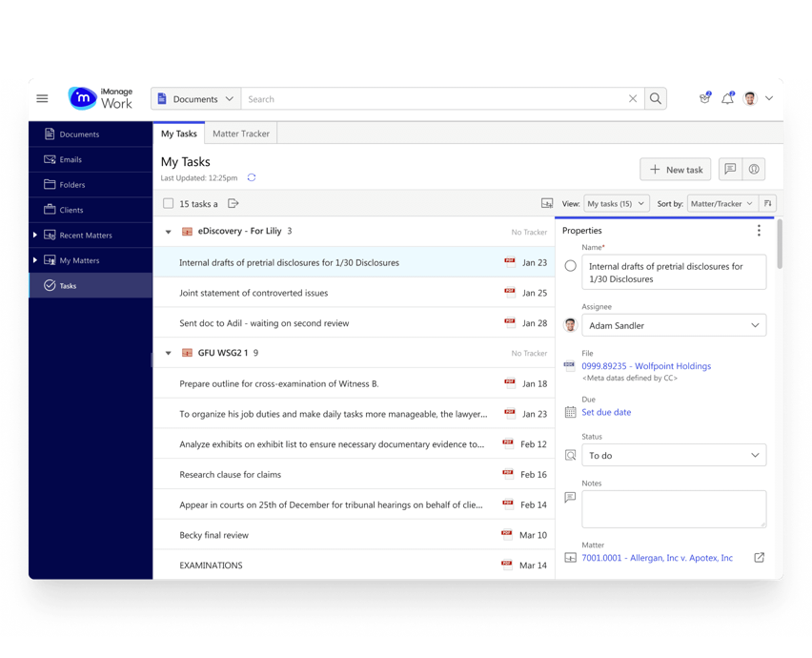The height and width of the screenshot is (658, 812).
Task: Select task Sent doc to Adil
Action: 354,322
